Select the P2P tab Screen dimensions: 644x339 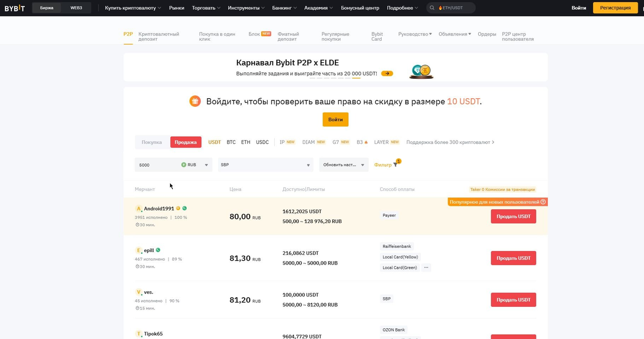[128, 34]
